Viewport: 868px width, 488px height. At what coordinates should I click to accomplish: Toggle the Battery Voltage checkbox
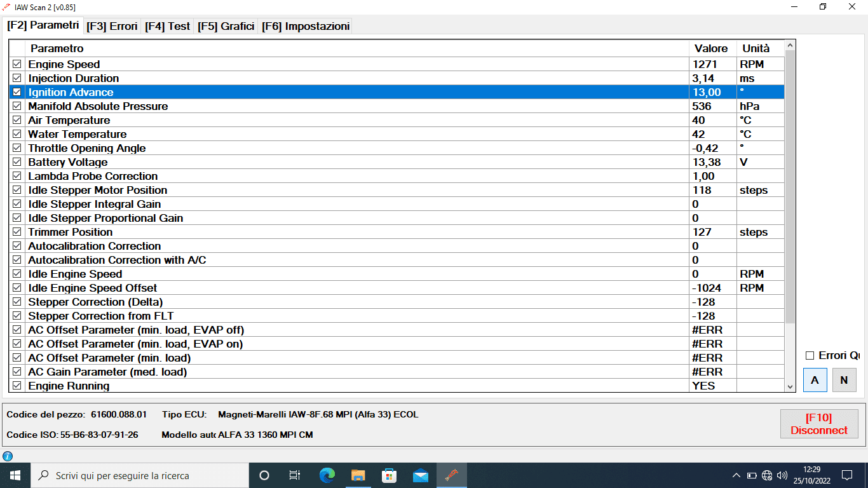click(17, 162)
